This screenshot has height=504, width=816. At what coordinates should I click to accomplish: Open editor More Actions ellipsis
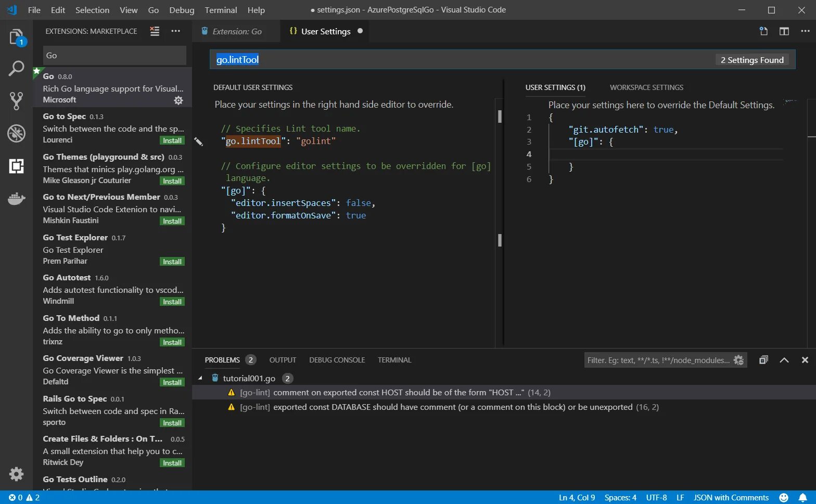point(805,31)
